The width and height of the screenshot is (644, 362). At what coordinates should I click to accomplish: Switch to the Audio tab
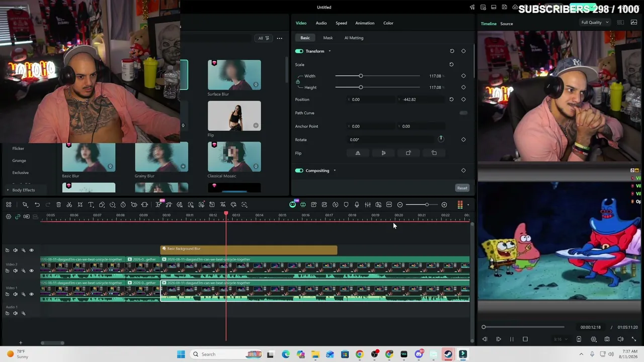pyautogui.click(x=321, y=23)
